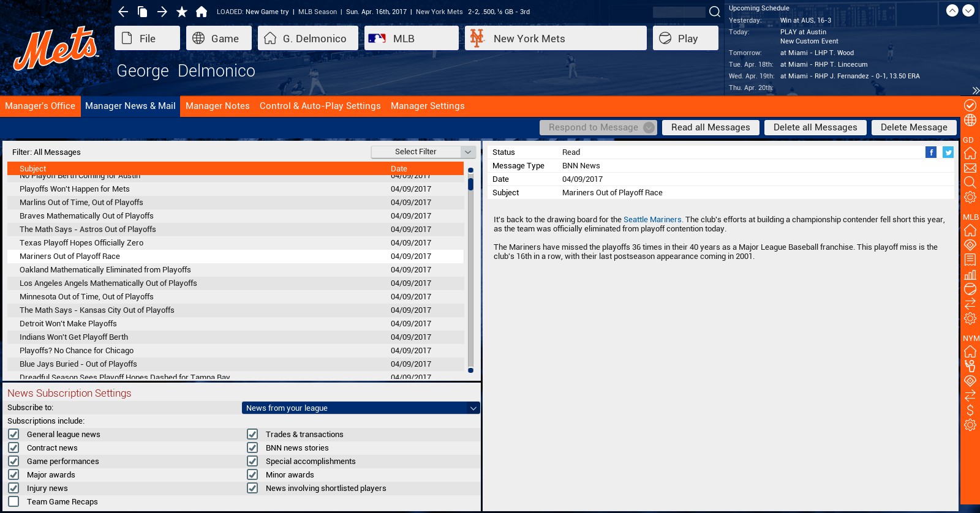Open the Game menu
Image resolution: width=980 pixels, height=513 pixels.
[x=219, y=38]
